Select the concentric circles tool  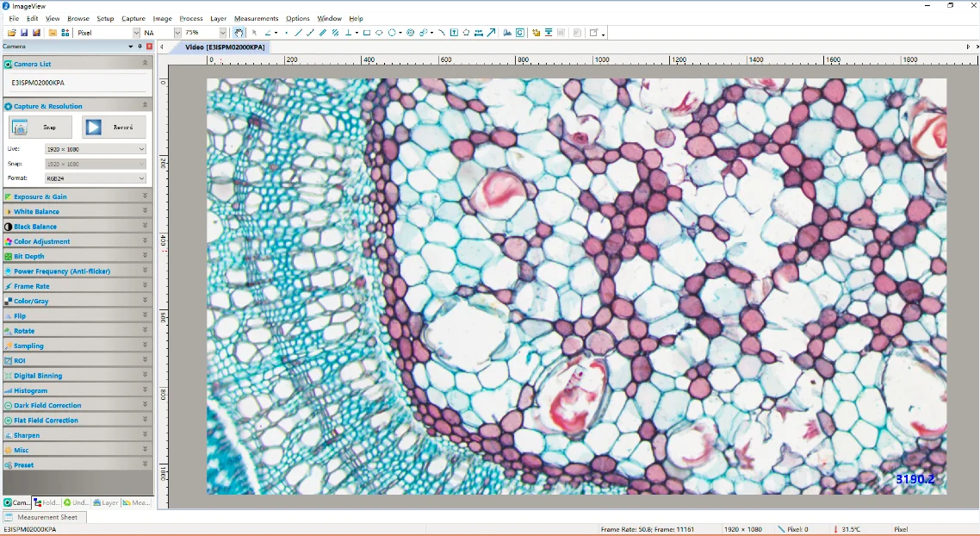pyautogui.click(x=411, y=33)
